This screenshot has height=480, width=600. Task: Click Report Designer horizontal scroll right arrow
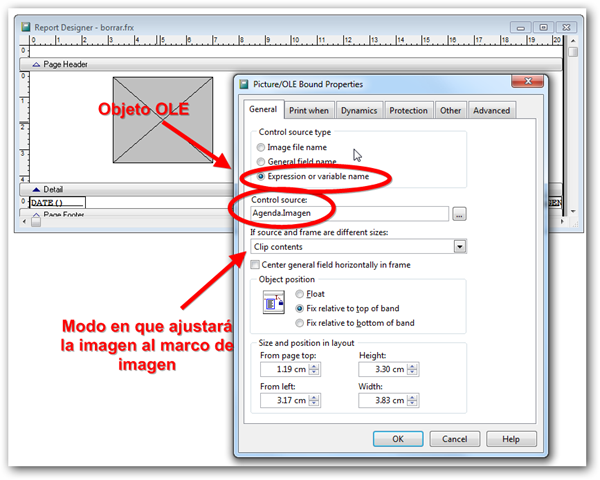click(562, 222)
